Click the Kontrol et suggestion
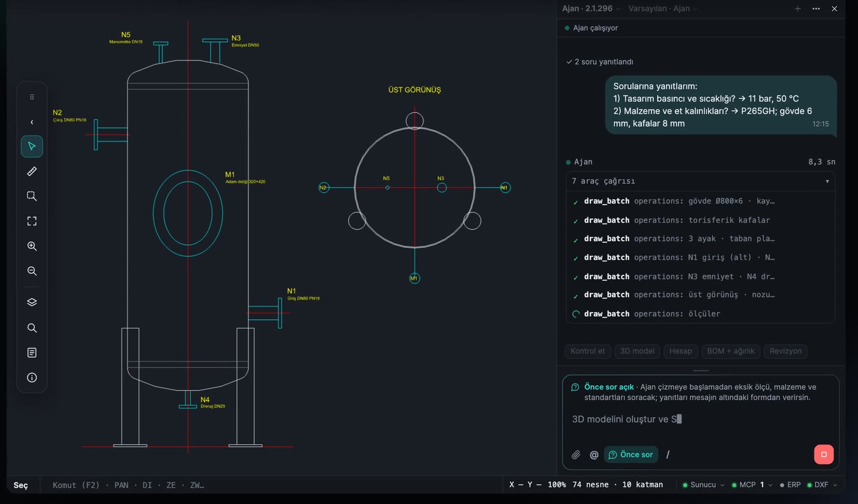This screenshot has height=504, width=858. (588, 351)
